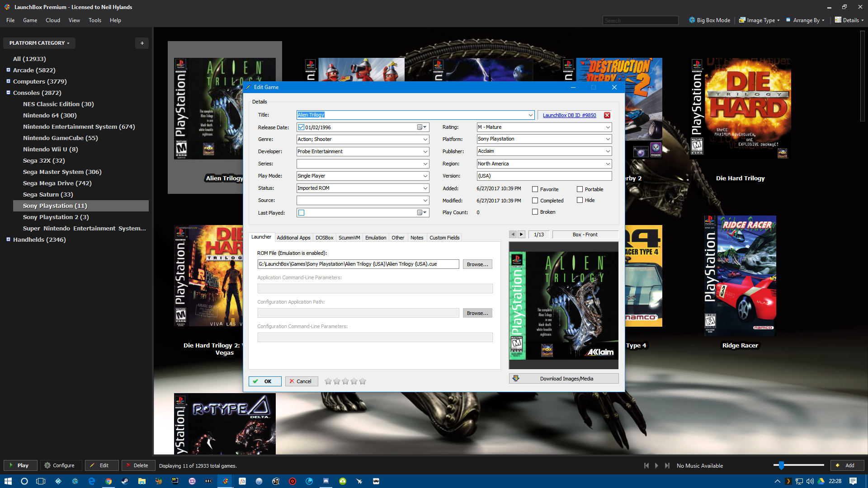Click the Plex tray icon
This screenshot has width=868, height=488.
coord(788,481)
